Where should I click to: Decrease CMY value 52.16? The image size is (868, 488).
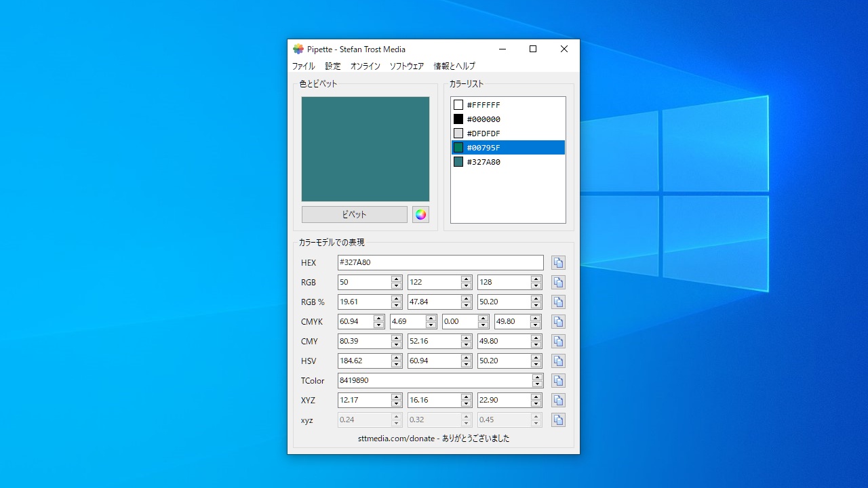coord(467,345)
